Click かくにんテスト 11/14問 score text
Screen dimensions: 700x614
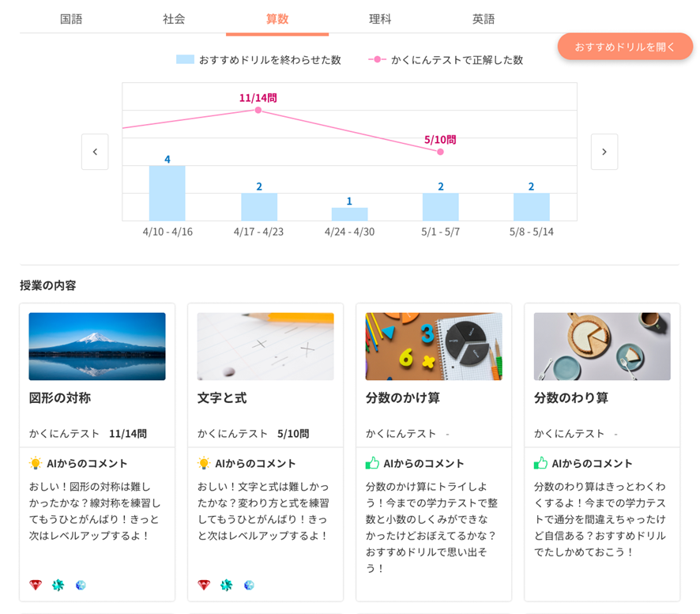[x=88, y=434]
